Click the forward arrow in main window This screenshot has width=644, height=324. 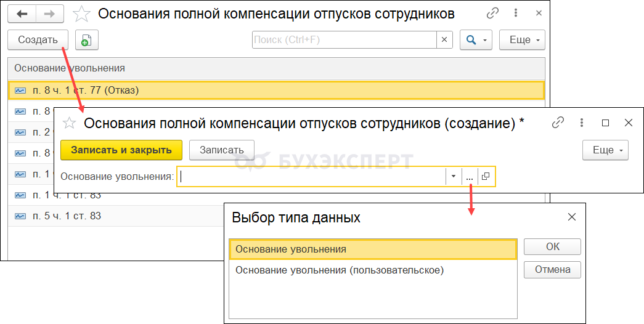click(50, 14)
